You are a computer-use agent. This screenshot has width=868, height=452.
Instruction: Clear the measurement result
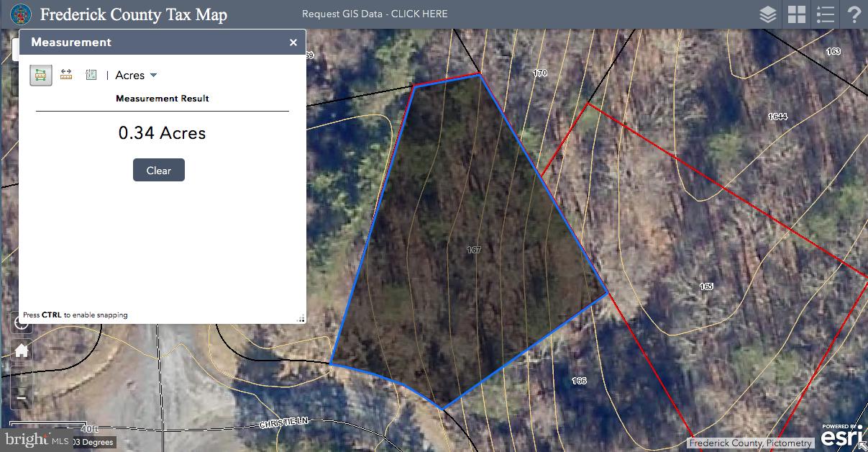coord(159,170)
